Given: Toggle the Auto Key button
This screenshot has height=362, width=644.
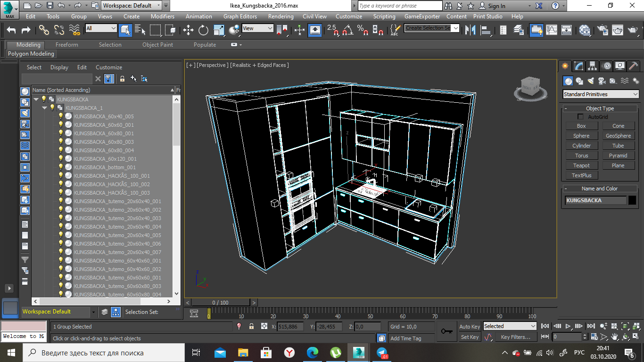Looking at the screenshot, I should (470, 326).
